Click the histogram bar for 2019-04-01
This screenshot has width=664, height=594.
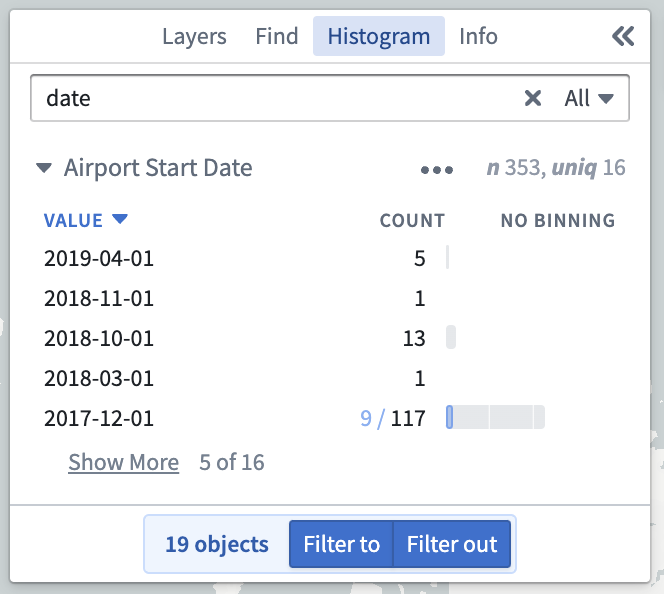[x=448, y=257]
